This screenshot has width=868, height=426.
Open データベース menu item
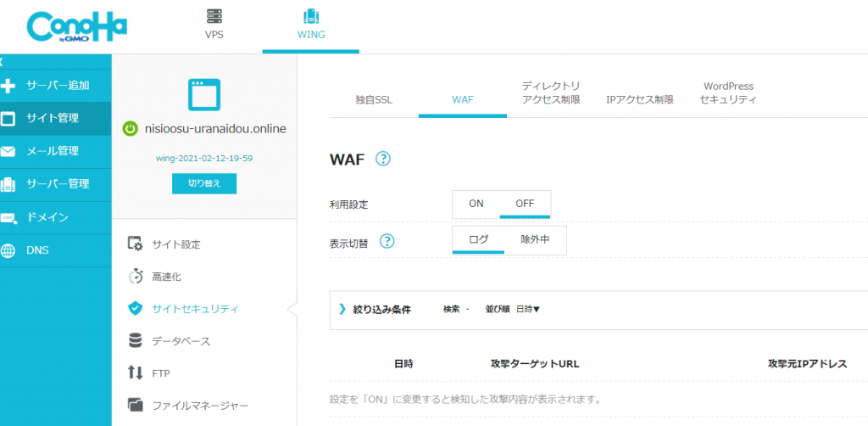coord(169,340)
